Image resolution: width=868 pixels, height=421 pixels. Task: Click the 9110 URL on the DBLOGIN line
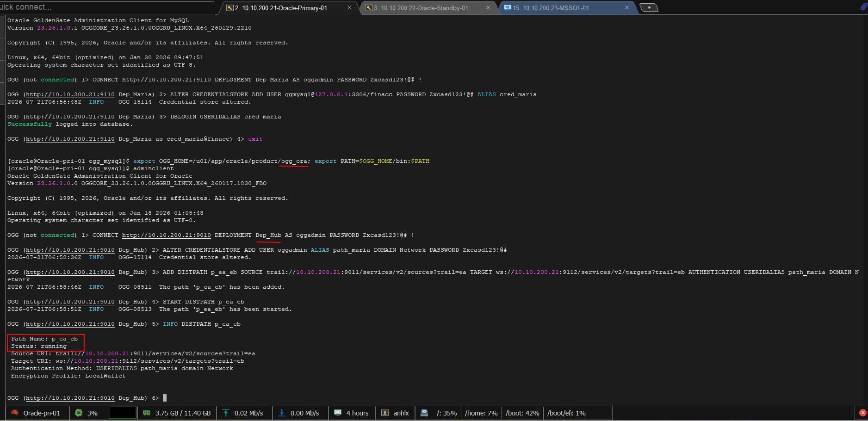click(70, 117)
